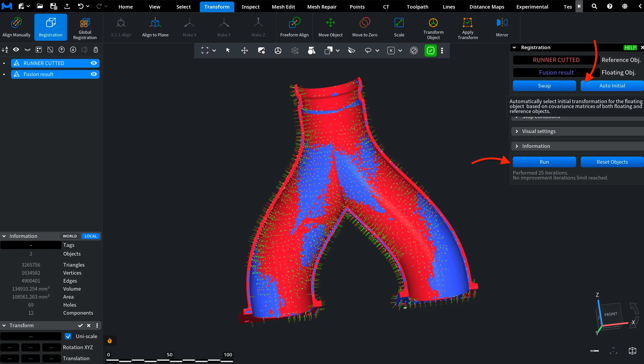Uncheck the Uni-scale checkbox
Viewport: 644px width, 364px height.
click(x=68, y=336)
